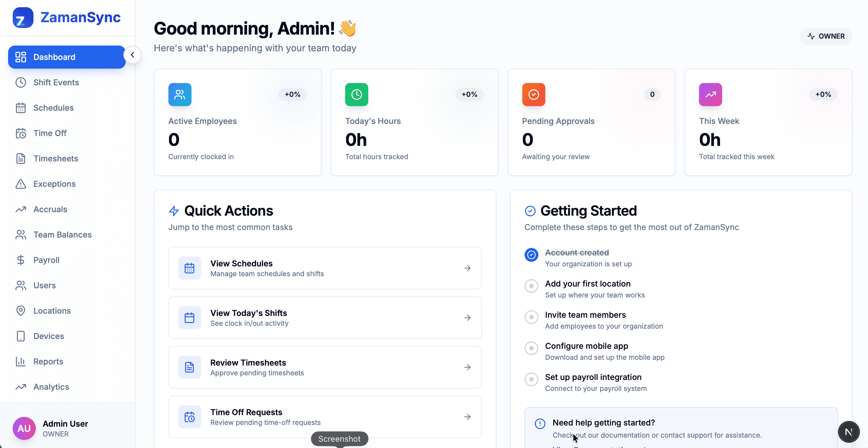Mark Invite team members step complete
This screenshot has width=868, height=448.
531,317
